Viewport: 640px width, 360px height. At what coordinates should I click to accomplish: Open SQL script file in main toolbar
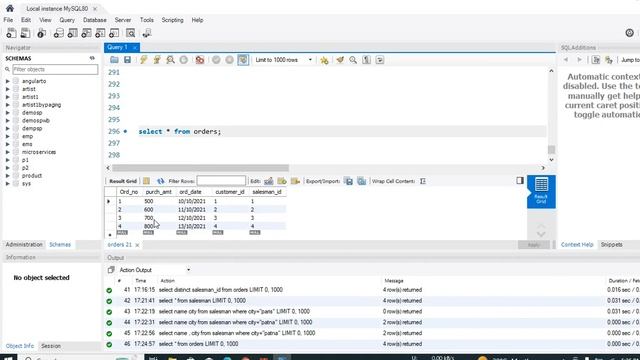[x=25, y=33]
